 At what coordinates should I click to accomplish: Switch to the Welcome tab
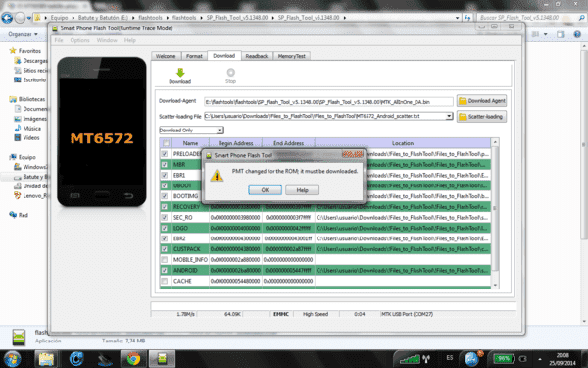(166, 56)
